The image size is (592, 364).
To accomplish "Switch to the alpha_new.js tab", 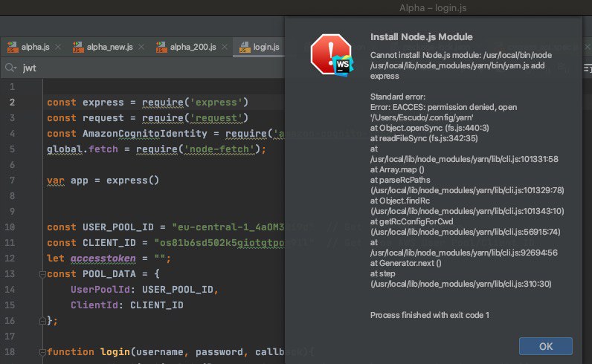I will coord(109,47).
